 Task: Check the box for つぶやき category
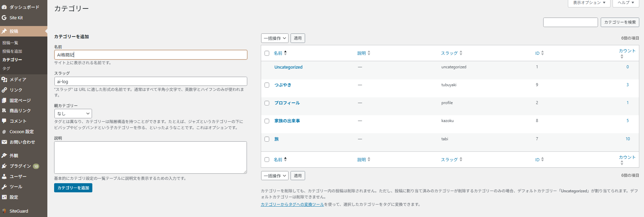pos(267,85)
